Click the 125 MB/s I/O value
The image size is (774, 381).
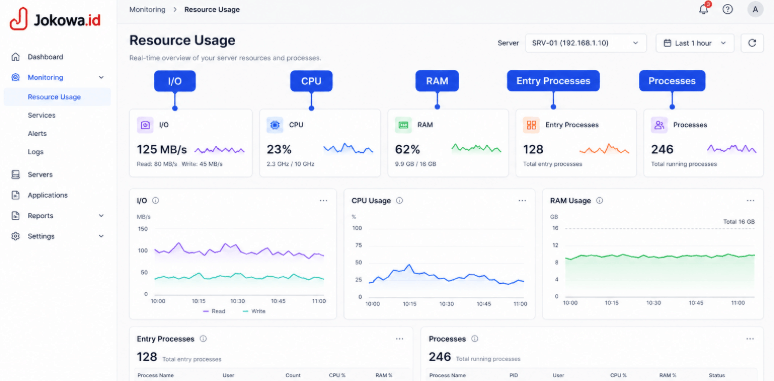(162, 149)
